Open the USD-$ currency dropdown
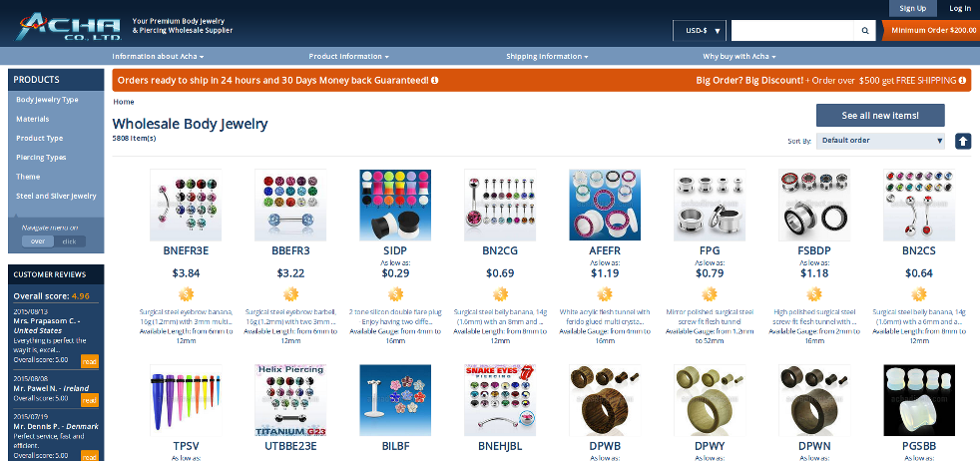The height and width of the screenshot is (461, 980). pyautogui.click(x=700, y=30)
